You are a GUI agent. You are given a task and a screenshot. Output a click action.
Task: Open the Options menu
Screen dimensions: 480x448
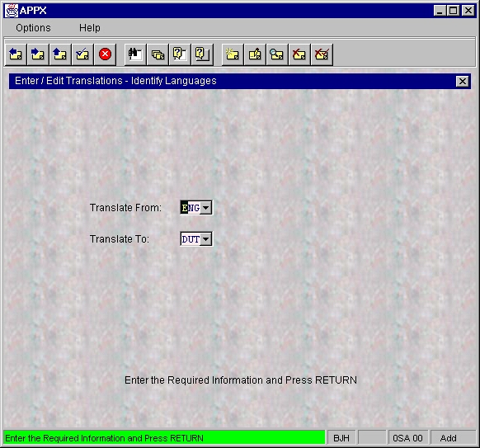(x=33, y=28)
